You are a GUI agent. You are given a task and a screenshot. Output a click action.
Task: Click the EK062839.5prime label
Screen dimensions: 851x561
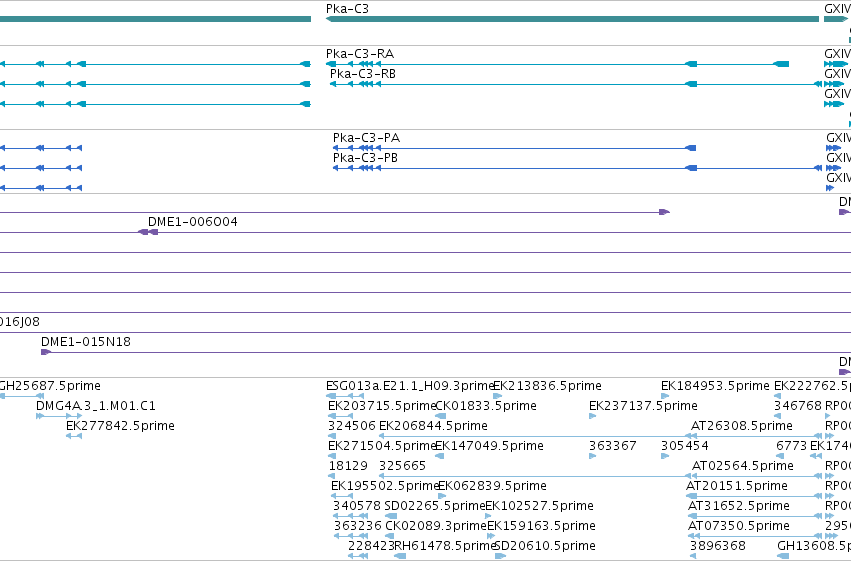(492, 486)
